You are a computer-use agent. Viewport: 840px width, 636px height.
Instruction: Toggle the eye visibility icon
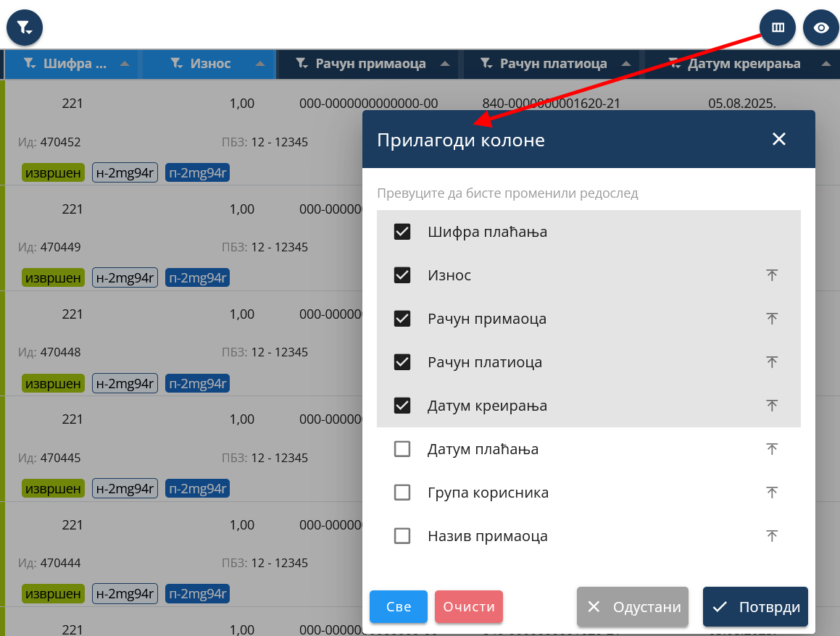pos(820,28)
